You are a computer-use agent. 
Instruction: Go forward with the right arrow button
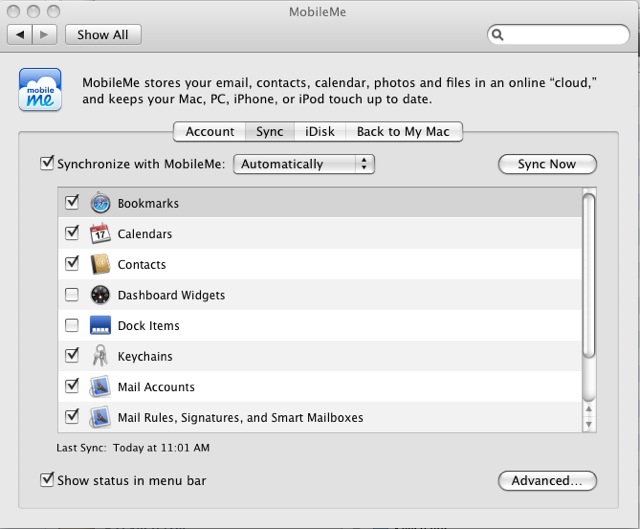44,35
